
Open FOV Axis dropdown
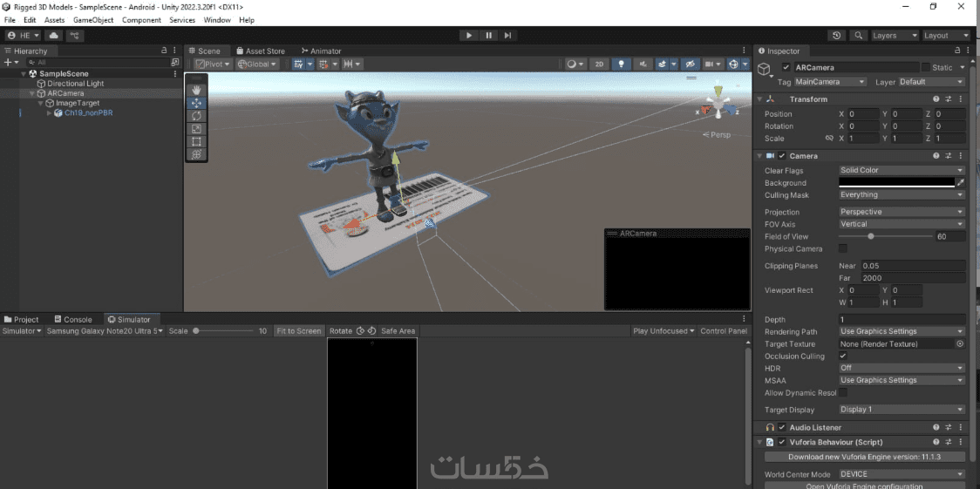point(902,224)
